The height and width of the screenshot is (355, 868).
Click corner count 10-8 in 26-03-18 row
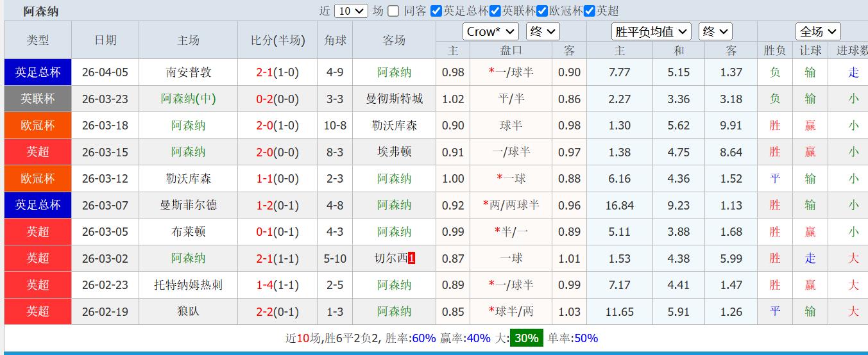[335, 126]
